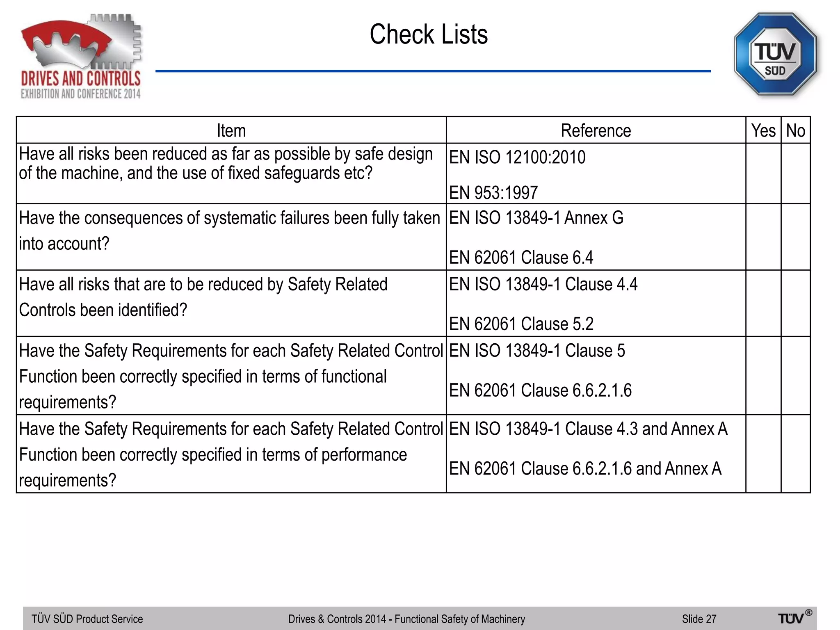
Task: Click the 'No' column header
Action: pos(796,131)
